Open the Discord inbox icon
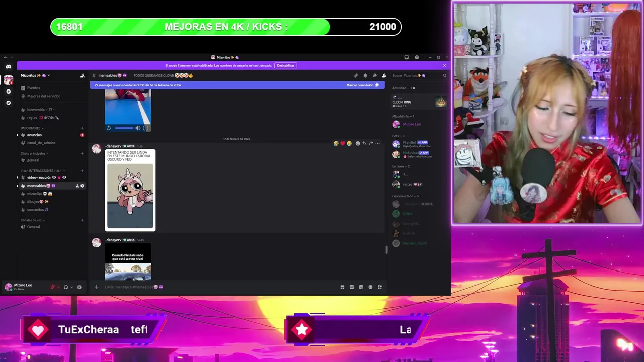Viewport: 644px width, 362px height. click(407, 57)
